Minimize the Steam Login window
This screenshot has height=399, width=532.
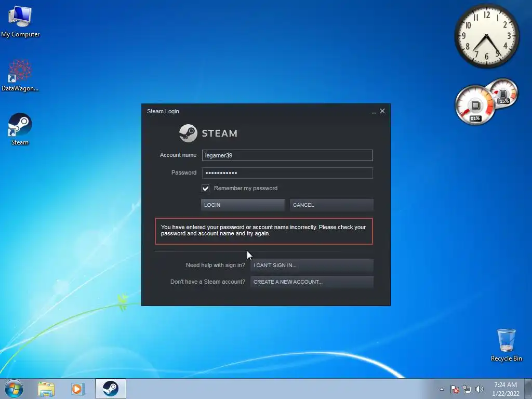tap(374, 111)
